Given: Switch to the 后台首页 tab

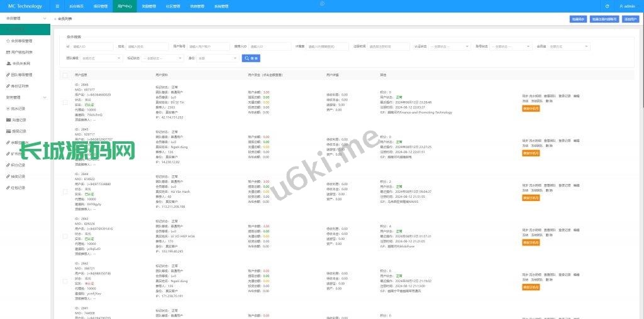Looking at the screenshot, I should click(76, 6).
